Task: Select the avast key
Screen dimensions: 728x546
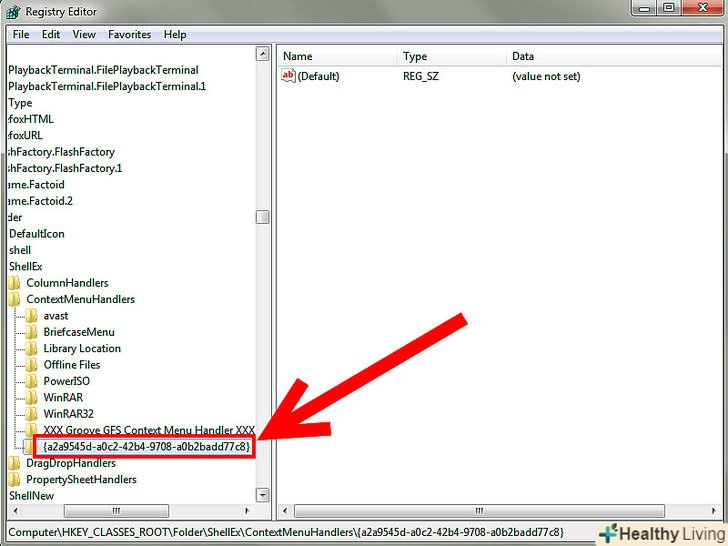Action: click(x=56, y=316)
